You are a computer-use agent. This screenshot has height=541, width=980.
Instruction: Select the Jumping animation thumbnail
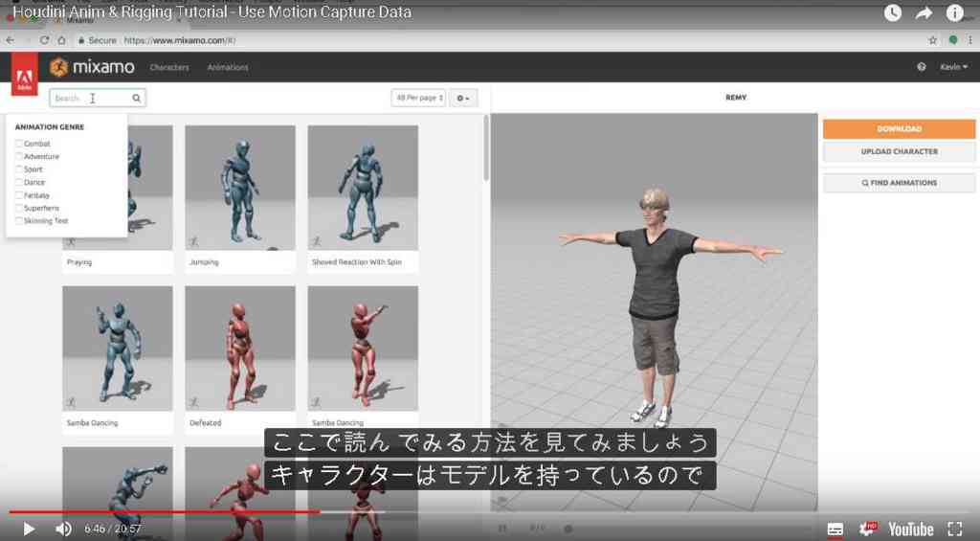(240, 188)
